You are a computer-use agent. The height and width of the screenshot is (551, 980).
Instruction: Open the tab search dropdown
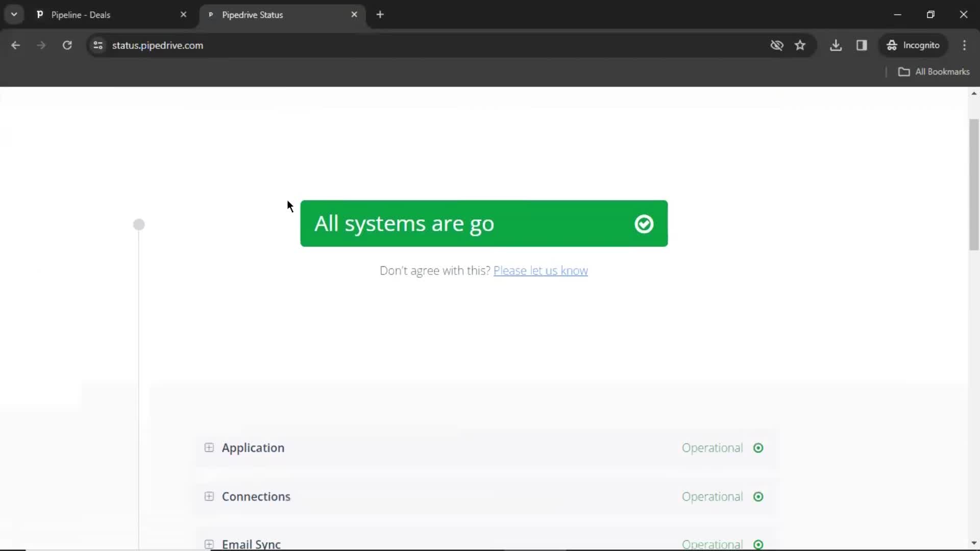(x=14, y=14)
